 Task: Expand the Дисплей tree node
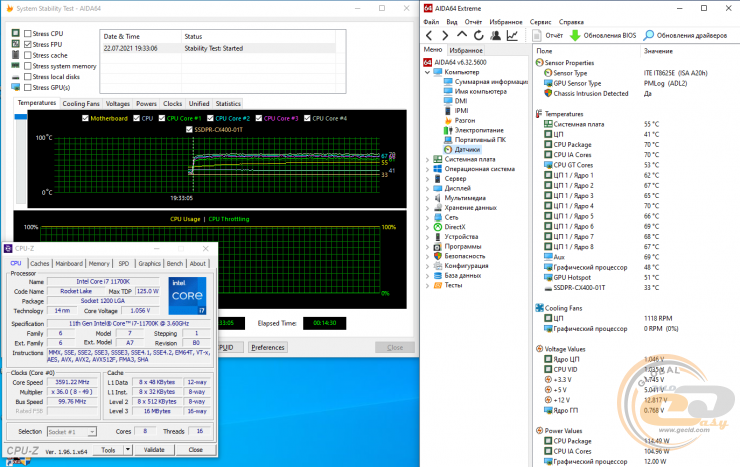pos(428,188)
